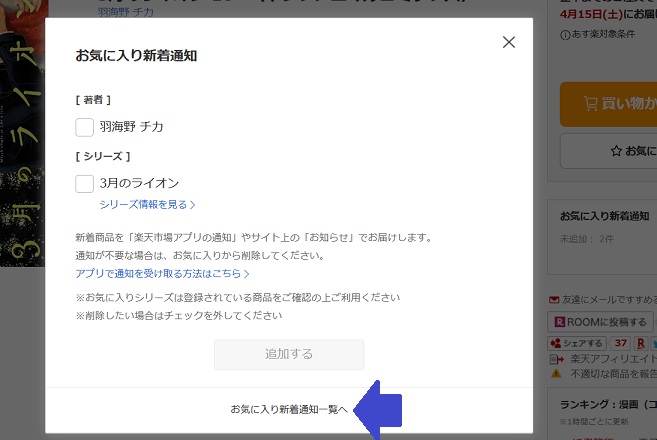Click the ランキング：漫画 heading

pyautogui.click(x=608, y=404)
